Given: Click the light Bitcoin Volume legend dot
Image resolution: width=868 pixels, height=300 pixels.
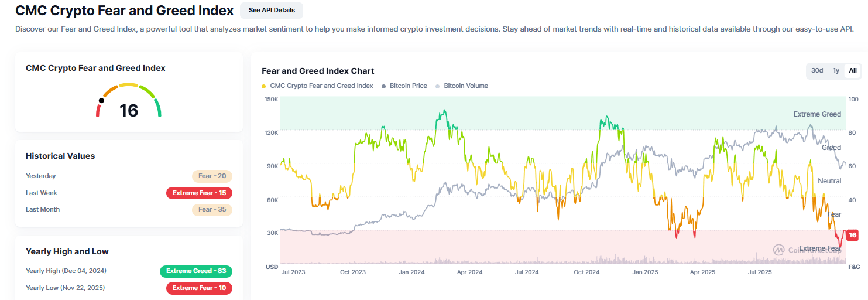Looking at the screenshot, I should click(x=438, y=86).
